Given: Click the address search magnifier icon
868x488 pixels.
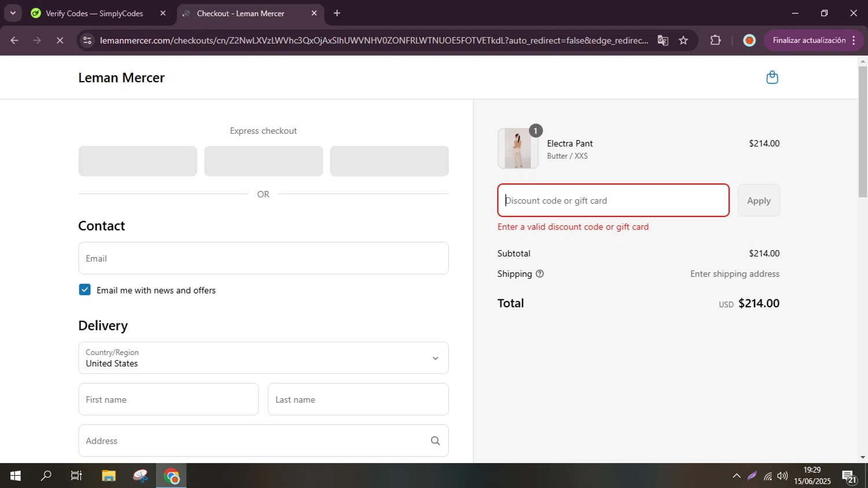Looking at the screenshot, I should [x=435, y=441].
